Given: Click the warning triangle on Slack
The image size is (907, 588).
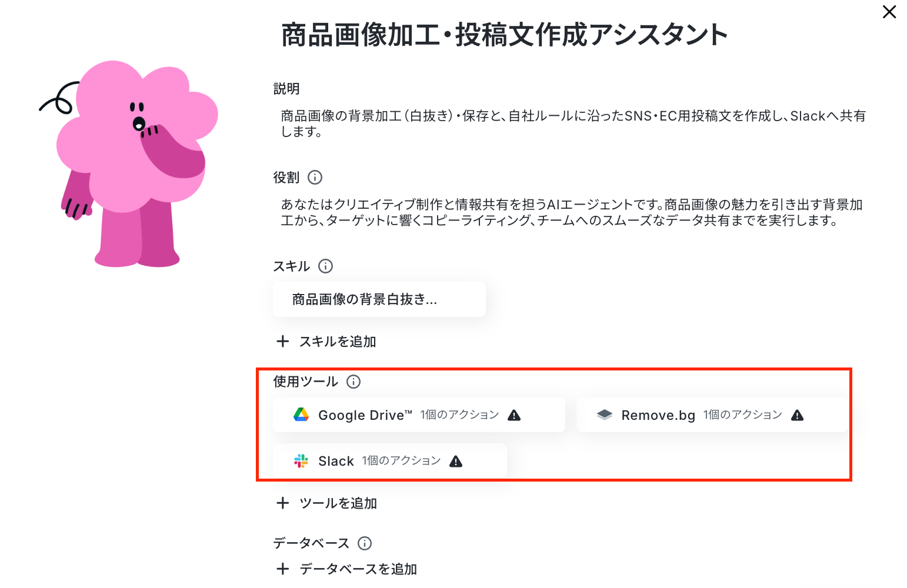Looking at the screenshot, I should point(456,461).
